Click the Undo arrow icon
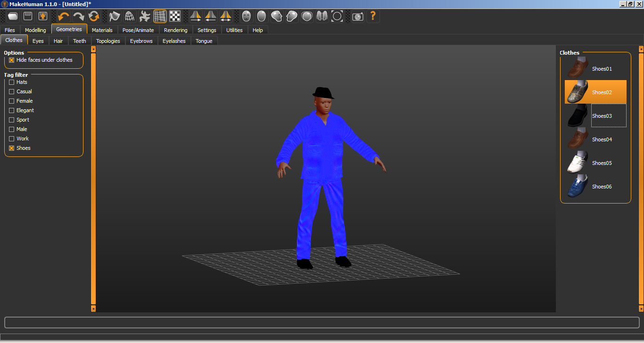 point(63,16)
